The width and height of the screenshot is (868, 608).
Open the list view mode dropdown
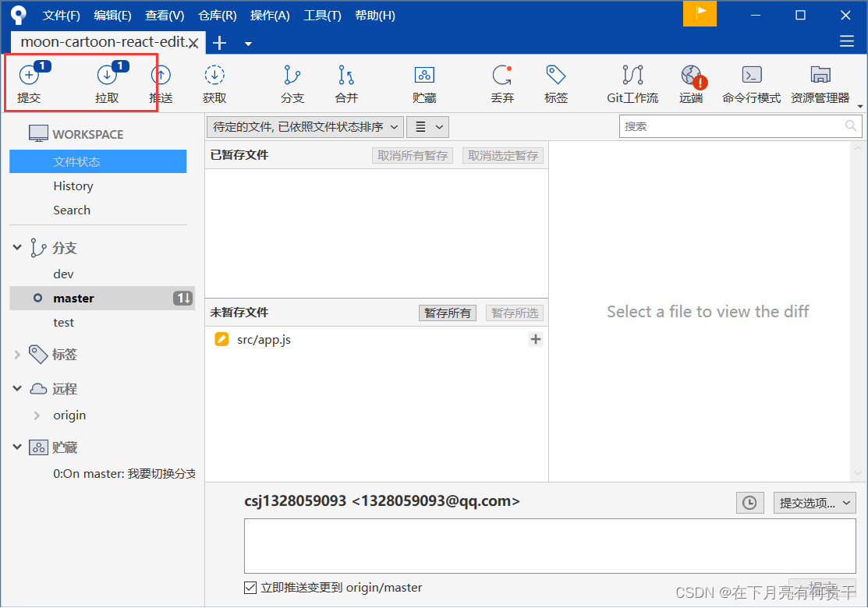point(428,127)
